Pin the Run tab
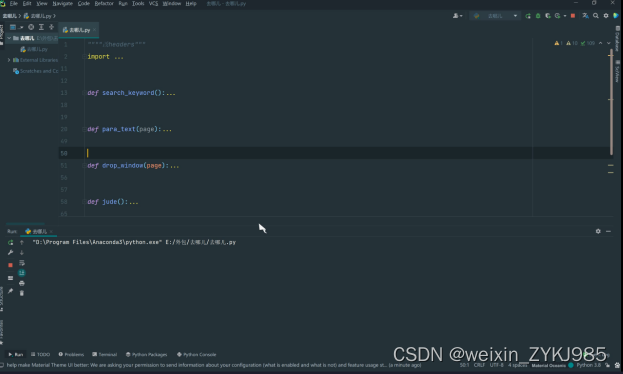 (x=10, y=291)
